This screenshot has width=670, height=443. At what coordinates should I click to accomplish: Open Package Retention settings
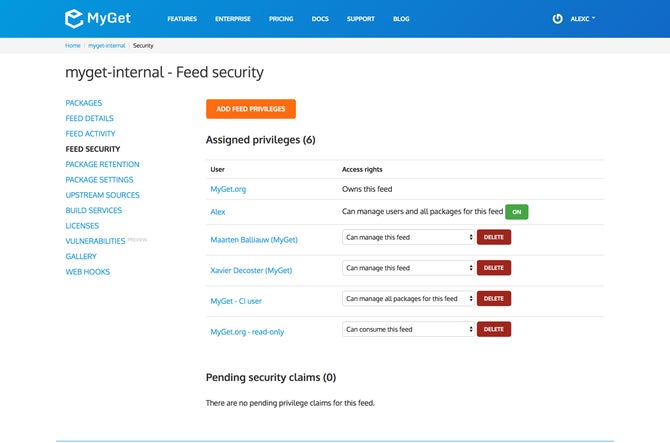pyautogui.click(x=103, y=164)
